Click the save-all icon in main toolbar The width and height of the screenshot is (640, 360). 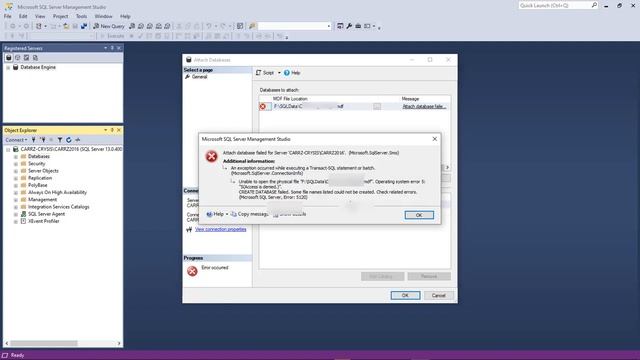tap(84, 26)
